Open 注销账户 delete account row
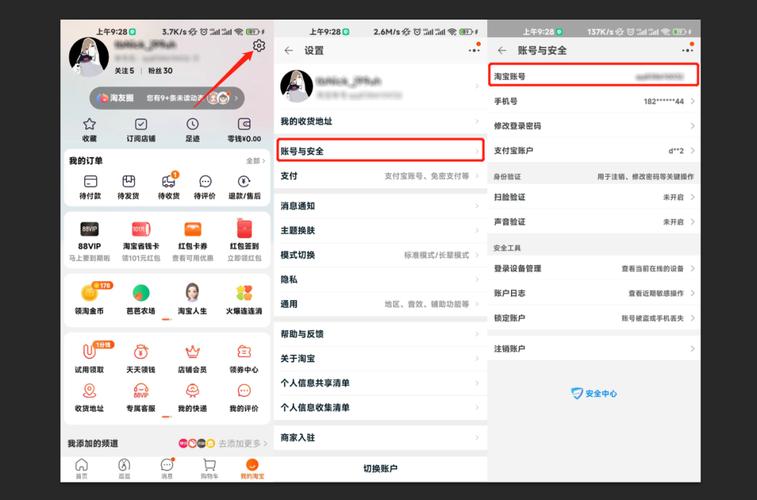 (594, 348)
